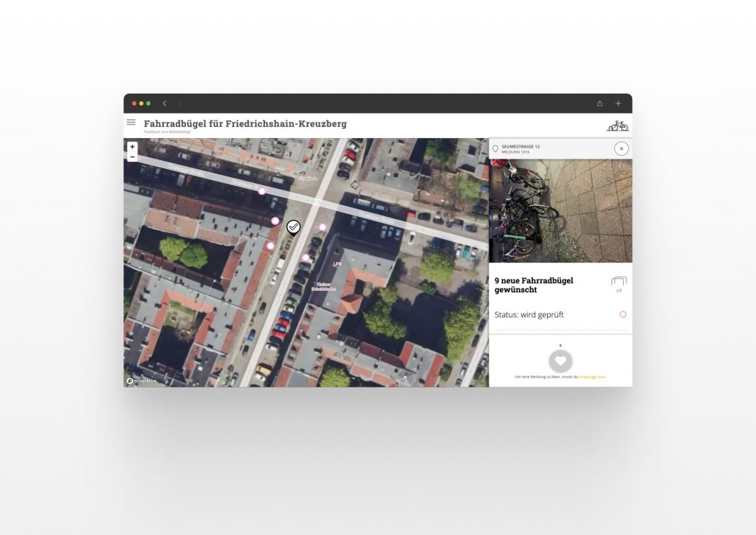The image size is (756, 535).
Task: Open the hamburger menu
Action: point(131,122)
